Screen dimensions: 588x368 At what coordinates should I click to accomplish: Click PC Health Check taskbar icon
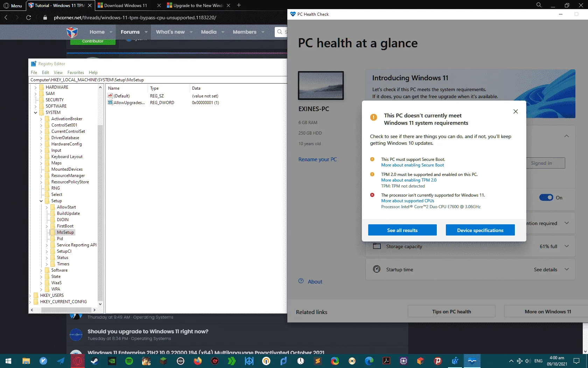472,361
